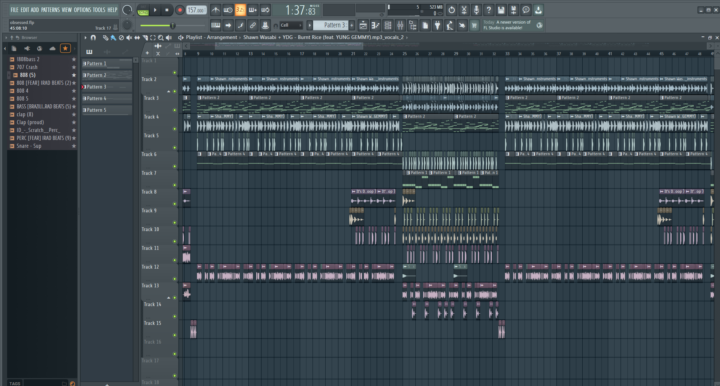Toggle typing keyboard to piano button
Image resolution: width=720 pixels, height=386 pixels.
tap(215, 26)
